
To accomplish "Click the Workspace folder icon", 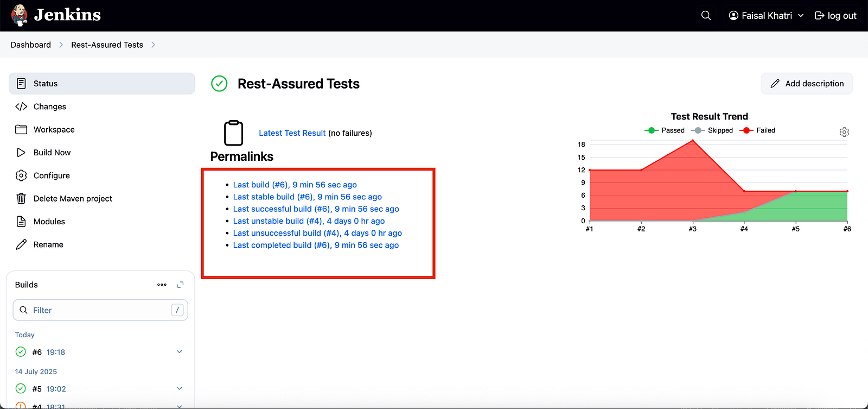I will click(x=21, y=129).
